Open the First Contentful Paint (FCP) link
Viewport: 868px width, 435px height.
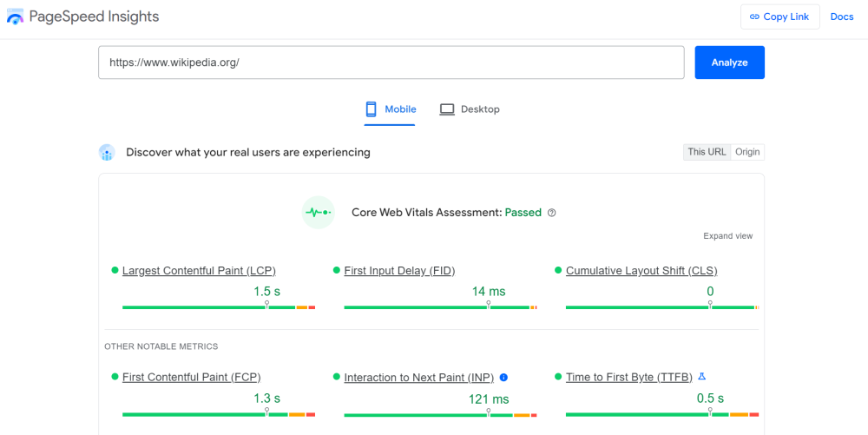tap(192, 377)
